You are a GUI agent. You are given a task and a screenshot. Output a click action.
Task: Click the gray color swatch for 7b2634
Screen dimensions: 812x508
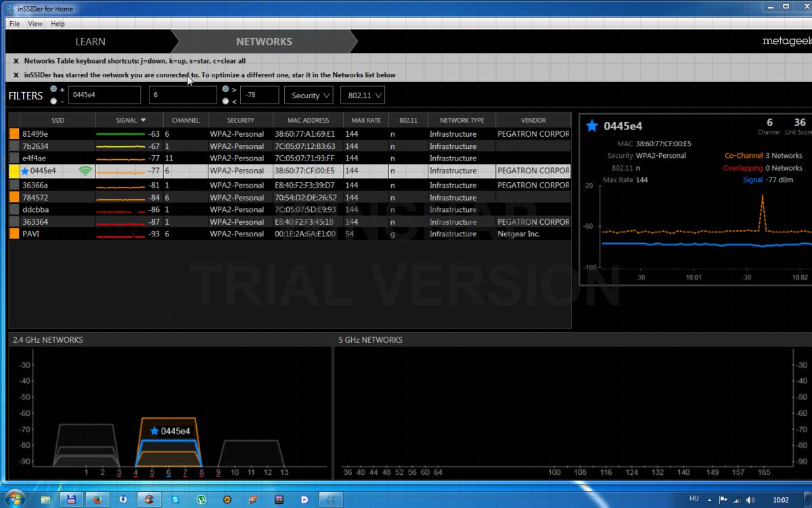click(14, 146)
